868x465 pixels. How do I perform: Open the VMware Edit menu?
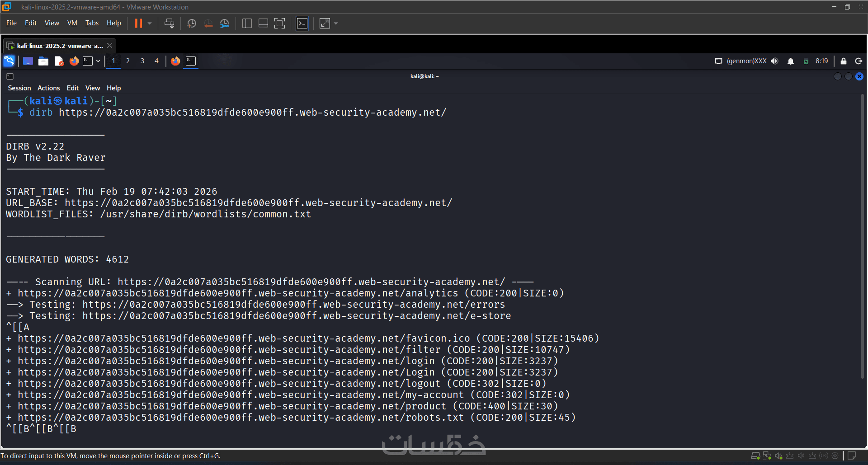(31, 23)
